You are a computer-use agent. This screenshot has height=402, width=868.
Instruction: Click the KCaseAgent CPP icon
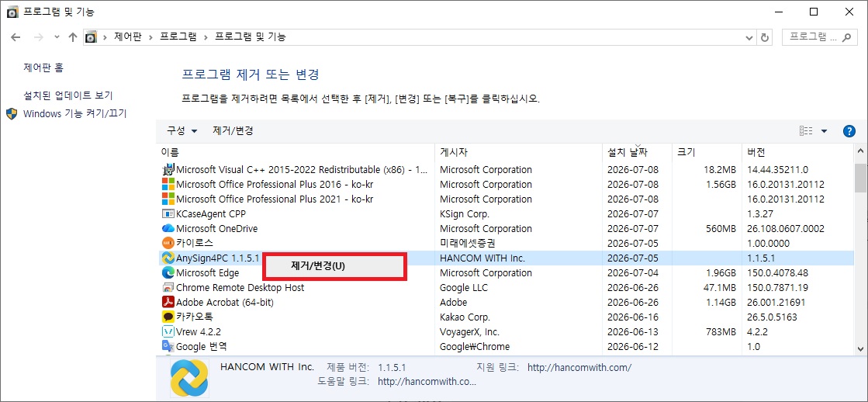tap(168, 213)
